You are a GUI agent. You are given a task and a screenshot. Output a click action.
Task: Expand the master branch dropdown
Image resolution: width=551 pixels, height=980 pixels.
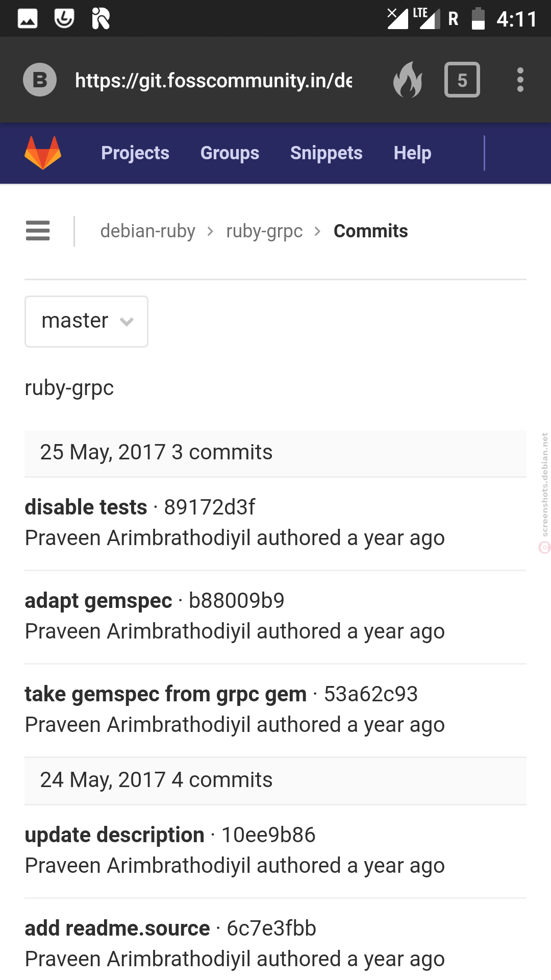pyautogui.click(x=87, y=322)
